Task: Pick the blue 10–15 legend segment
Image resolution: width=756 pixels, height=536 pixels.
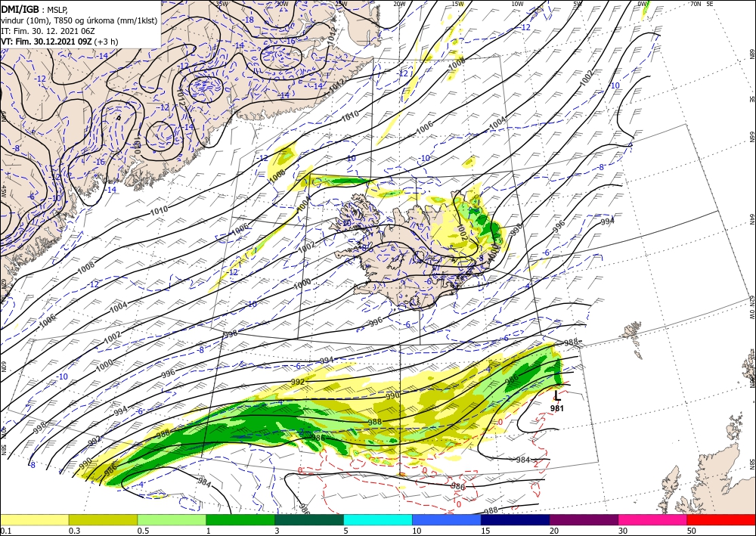Action: (447, 519)
